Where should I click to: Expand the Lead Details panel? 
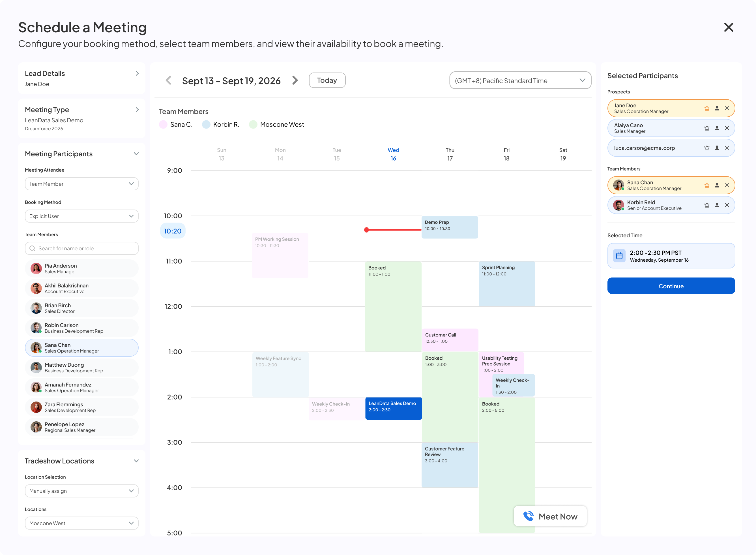point(137,73)
